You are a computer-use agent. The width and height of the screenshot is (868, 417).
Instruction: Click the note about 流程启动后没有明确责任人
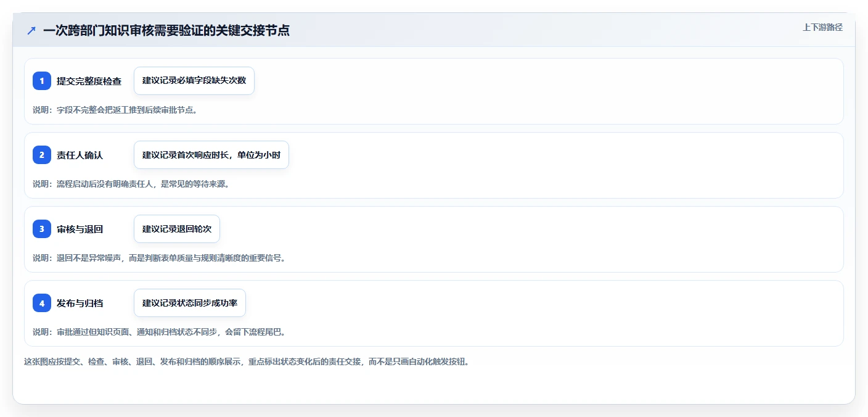pos(131,184)
